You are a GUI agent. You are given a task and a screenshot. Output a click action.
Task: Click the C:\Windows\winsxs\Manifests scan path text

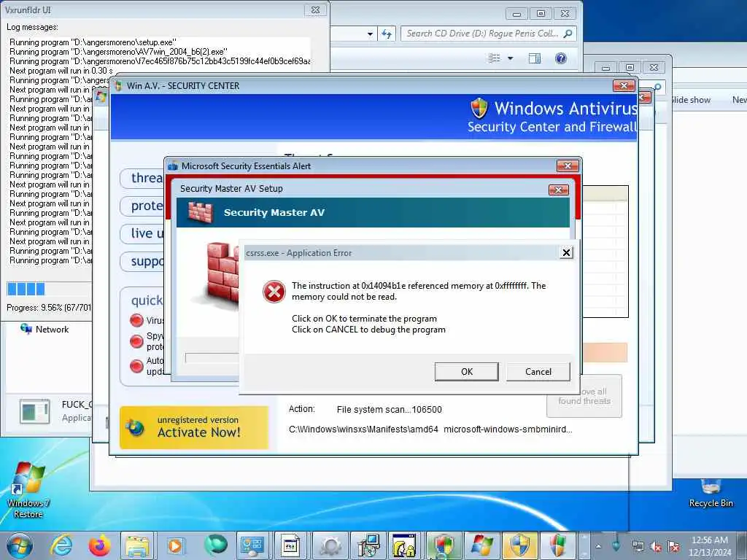[x=430, y=429]
